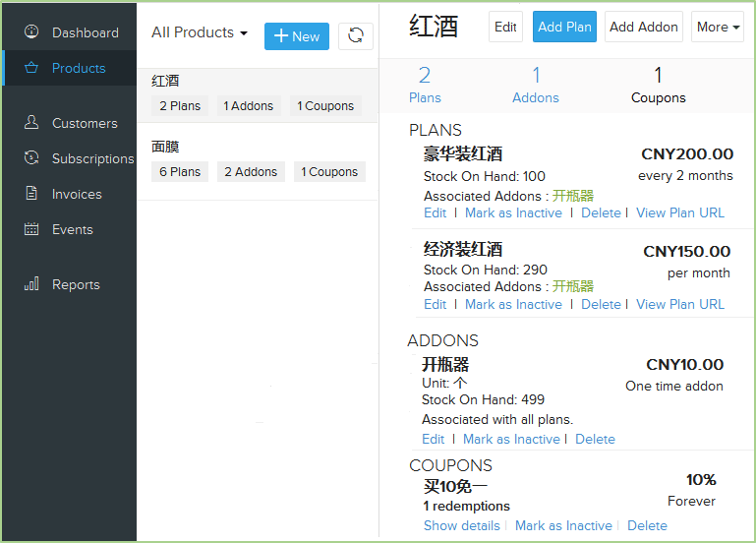Click the Invoices document icon
This screenshot has height=543, width=756.
tap(31, 194)
